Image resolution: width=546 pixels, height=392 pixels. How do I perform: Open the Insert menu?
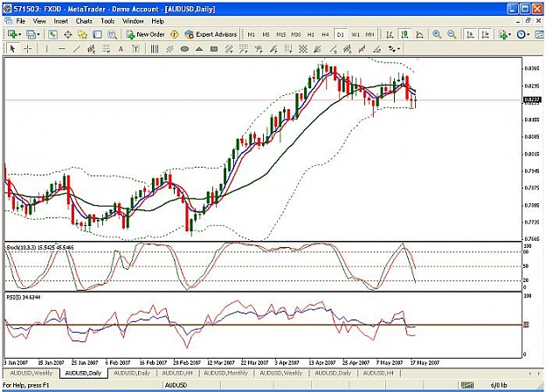(x=61, y=21)
